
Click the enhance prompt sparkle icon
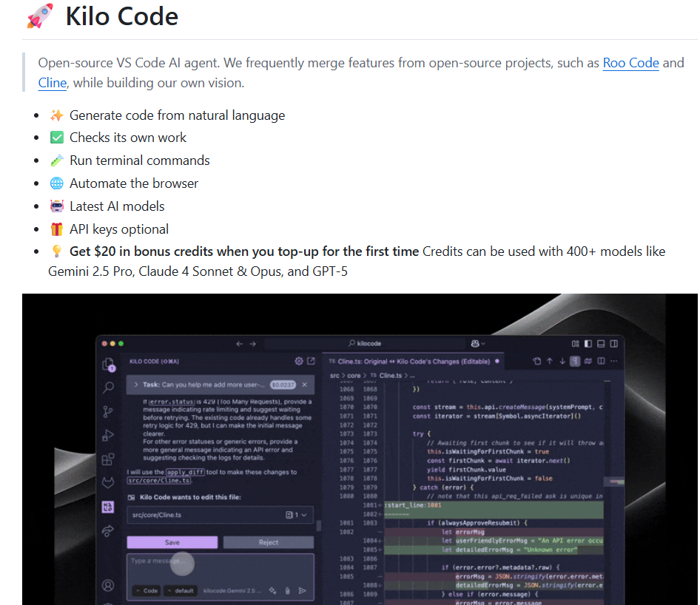[272, 591]
